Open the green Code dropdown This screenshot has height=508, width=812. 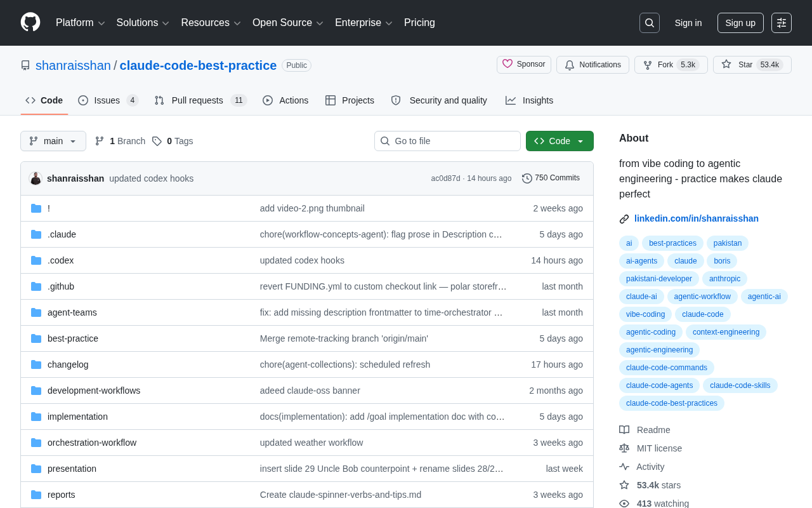(560, 141)
